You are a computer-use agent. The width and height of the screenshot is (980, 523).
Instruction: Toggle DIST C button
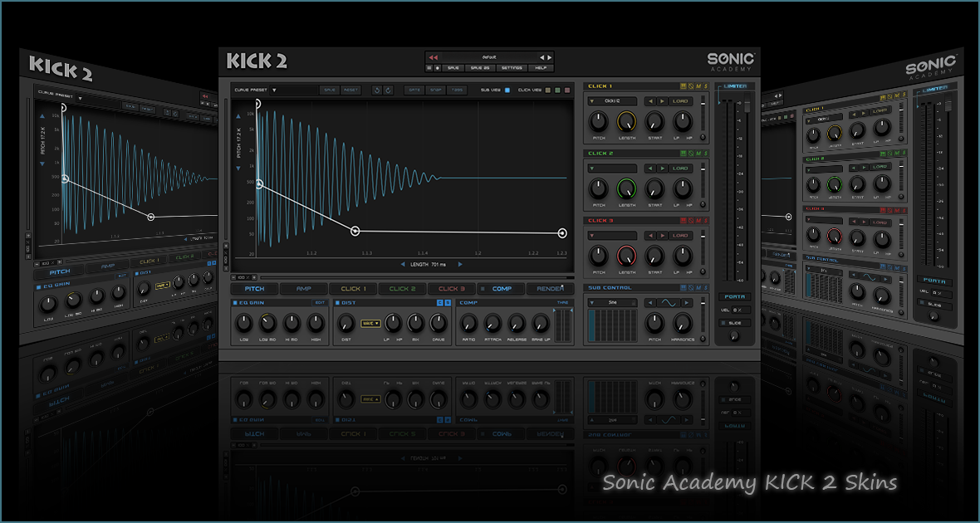(440, 303)
